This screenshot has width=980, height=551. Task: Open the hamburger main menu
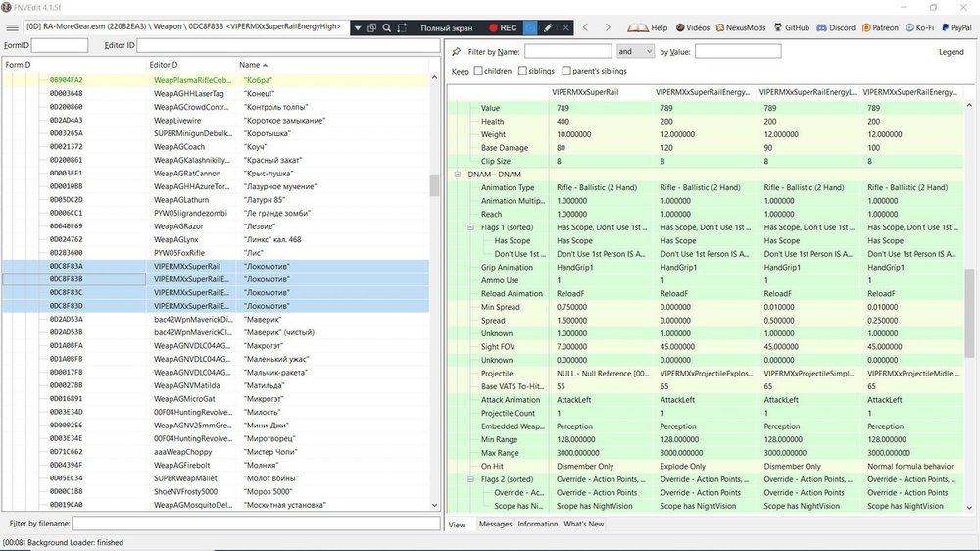(12, 27)
